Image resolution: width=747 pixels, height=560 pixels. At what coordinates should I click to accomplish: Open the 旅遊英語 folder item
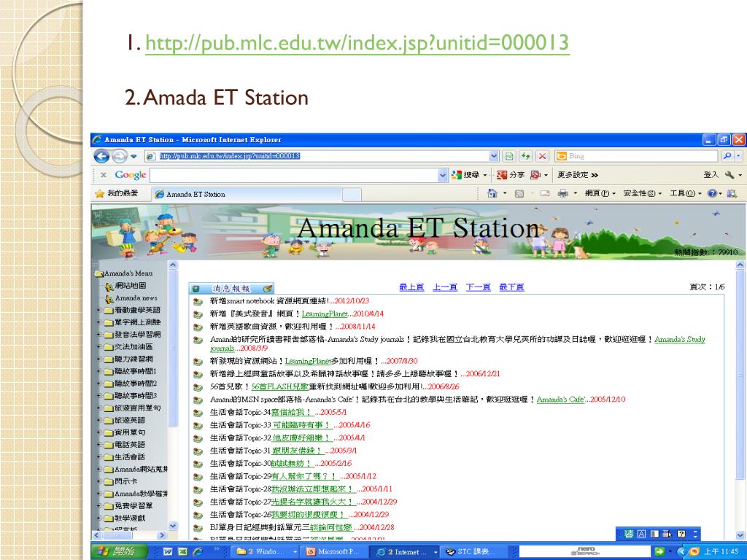click(x=130, y=420)
